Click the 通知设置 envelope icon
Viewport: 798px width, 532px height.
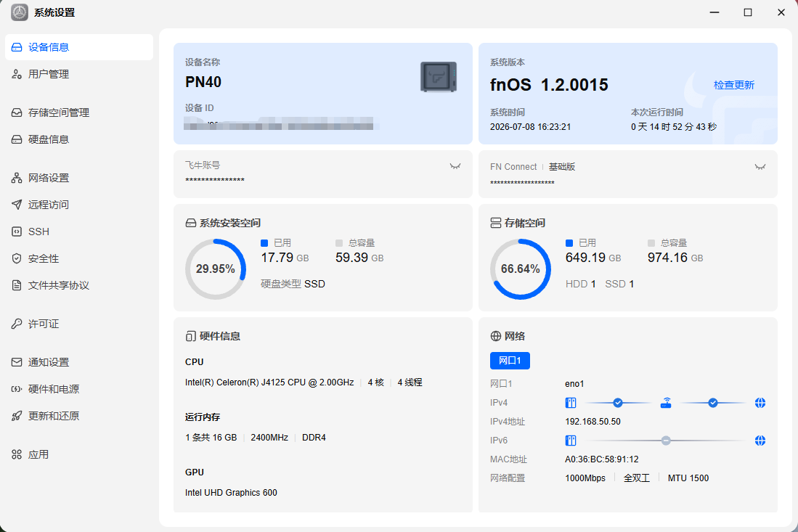point(17,362)
